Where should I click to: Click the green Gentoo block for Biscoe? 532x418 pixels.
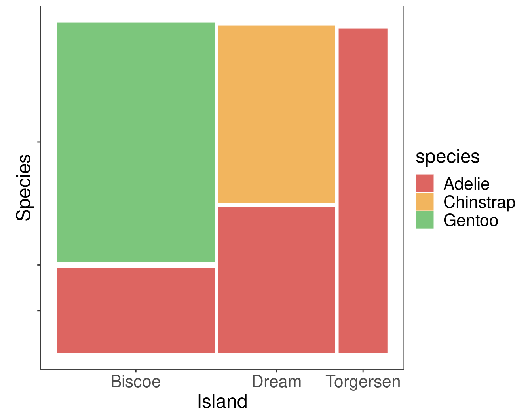[136, 142]
